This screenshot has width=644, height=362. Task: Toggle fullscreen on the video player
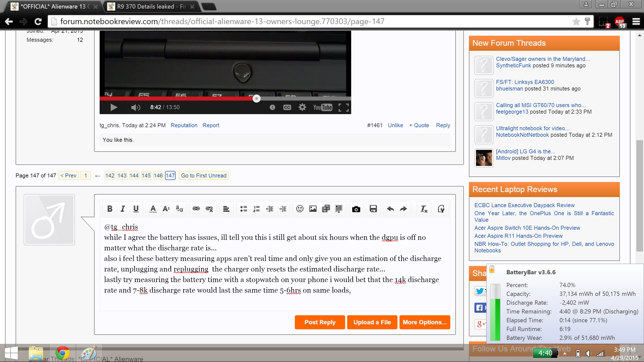click(x=343, y=107)
